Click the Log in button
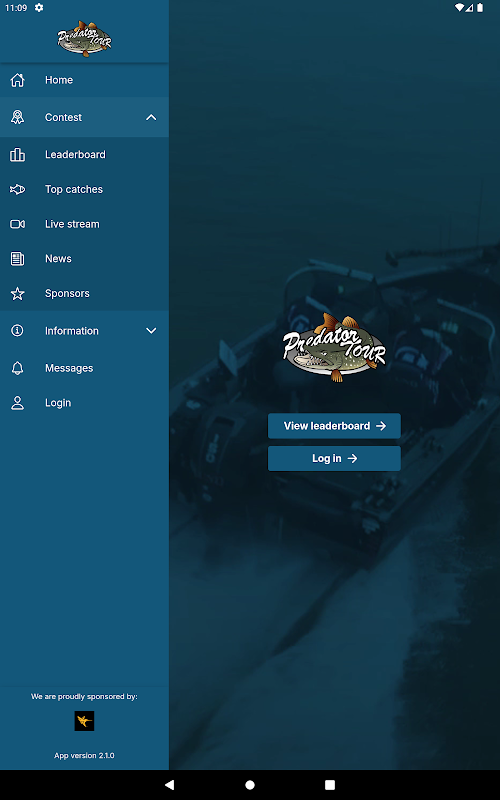 pyautogui.click(x=334, y=459)
